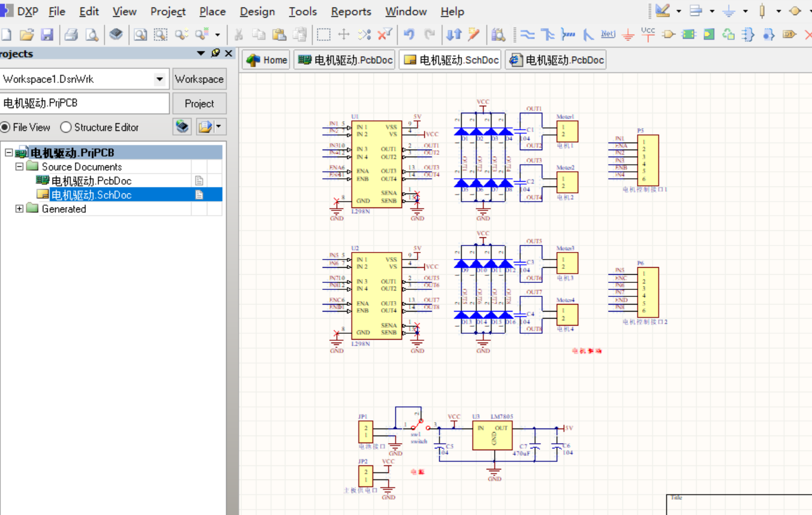Click the Place Bus tool icon
This screenshot has width=812, height=515.
click(x=548, y=35)
